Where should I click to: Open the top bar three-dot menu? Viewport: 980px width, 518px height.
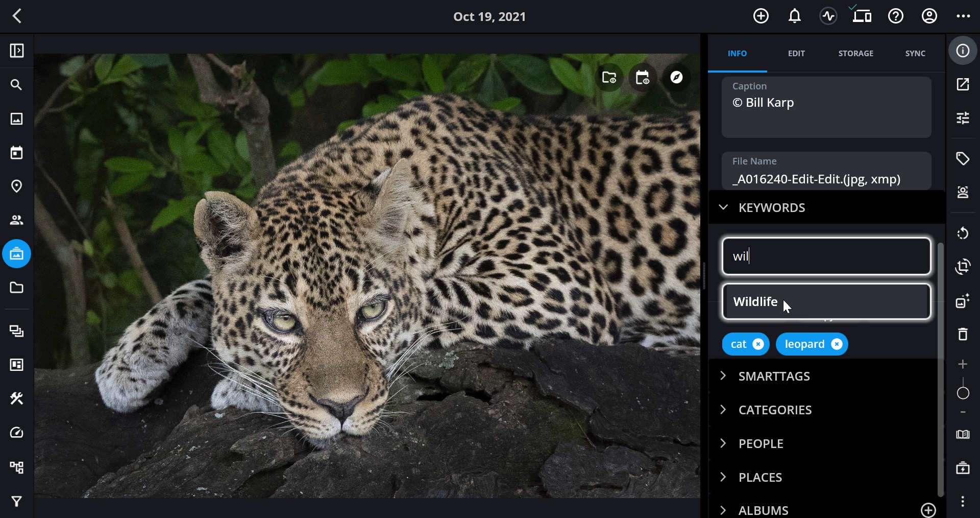coord(963,16)
